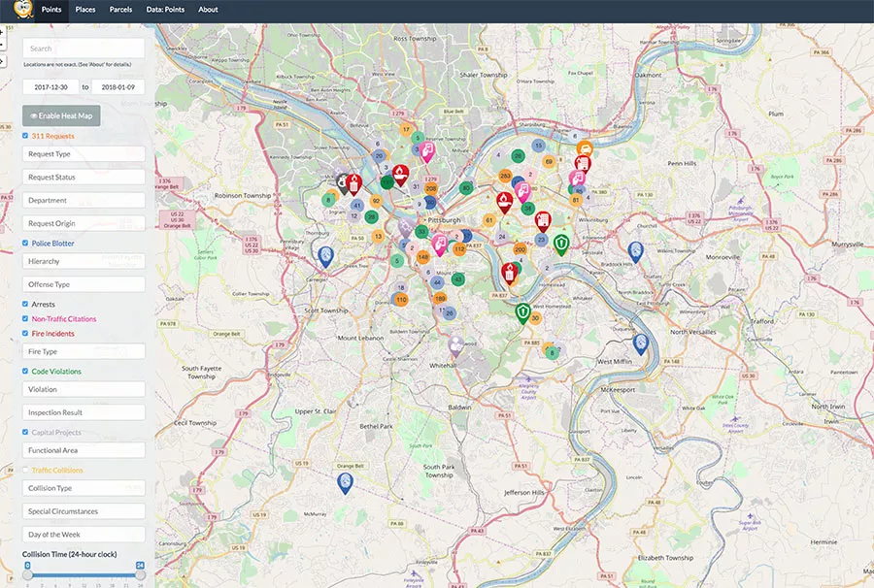Click green shield marker near West Homestead
Screen dimensions: 874x588
(523, 312)
